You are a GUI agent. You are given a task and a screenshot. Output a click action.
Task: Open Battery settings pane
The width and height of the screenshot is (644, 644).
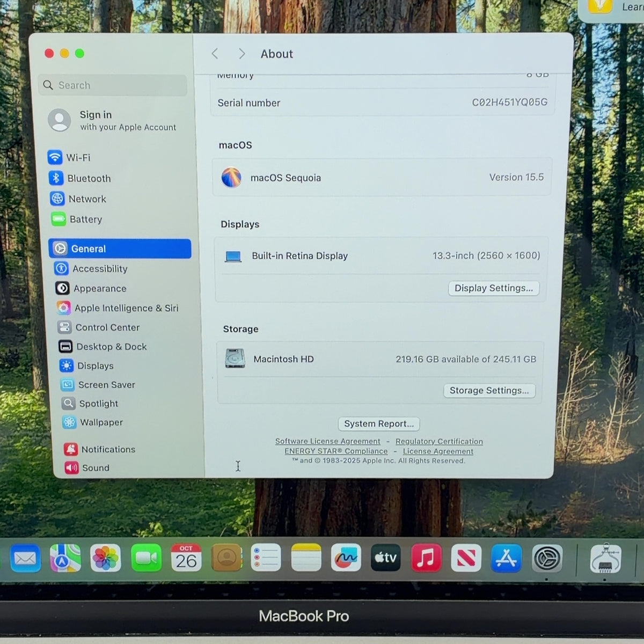[77, 219]
